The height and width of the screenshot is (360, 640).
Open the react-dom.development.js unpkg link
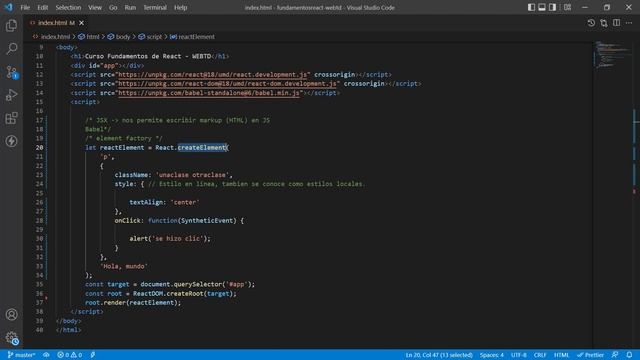(x=227, y=84)
